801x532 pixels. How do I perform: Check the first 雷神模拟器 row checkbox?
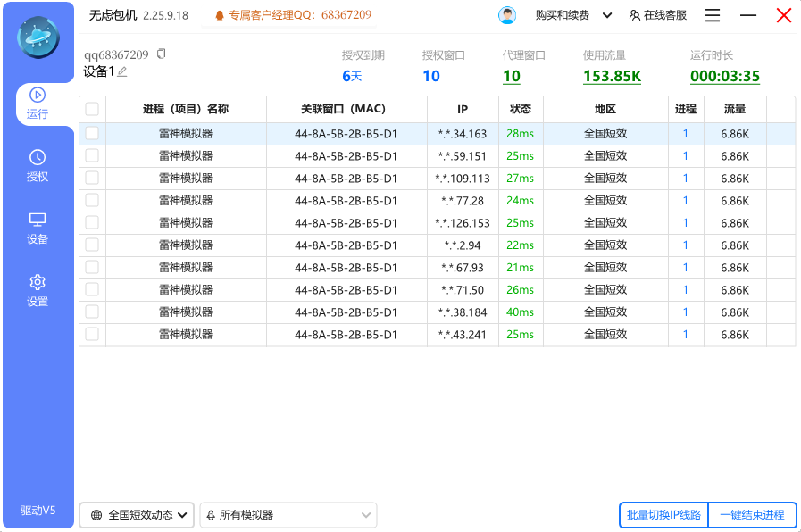(x=92, y=133)
